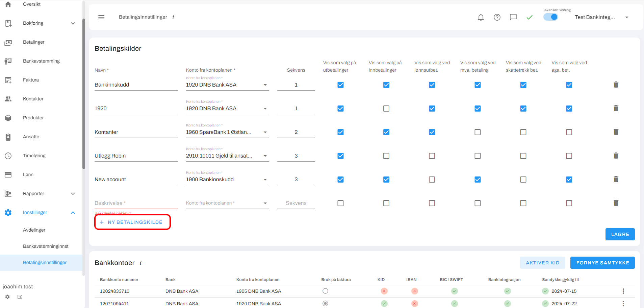Click the Lagre button
The height and width of the screenshot is (308, 644).
click(620, 234)
